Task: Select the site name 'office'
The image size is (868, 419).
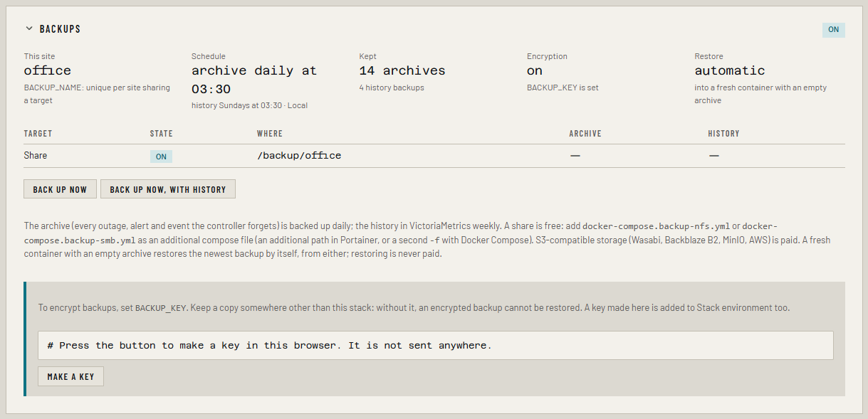Action: click(x=48, y=70)
